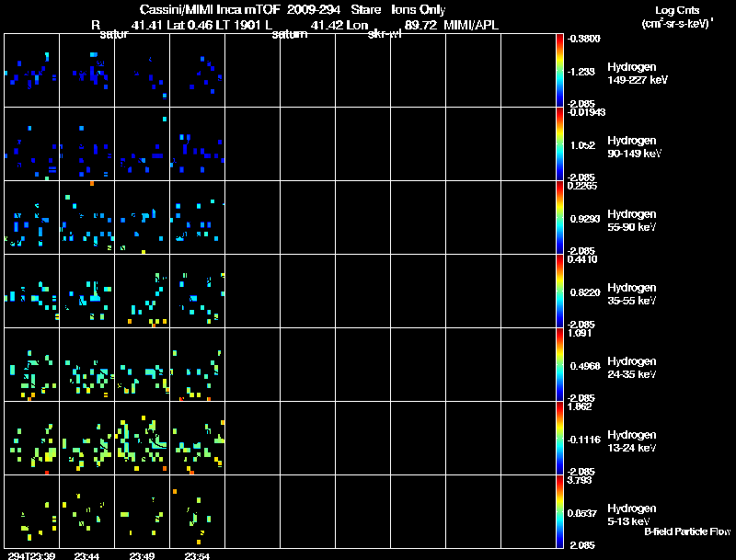
Task: Click the color bar for Hydrogen 149-227 keV
Action: (559, 71)
